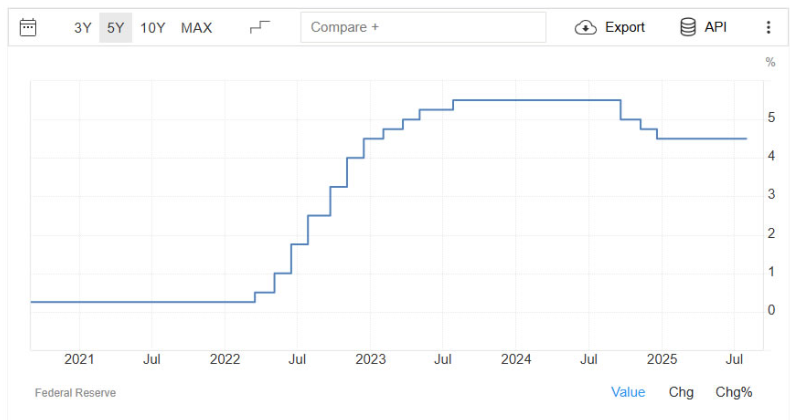Click the database API icon
Image resolution: width=790 pixels, height=420 pixels.
pyautogui.click(x=688, y=27)
